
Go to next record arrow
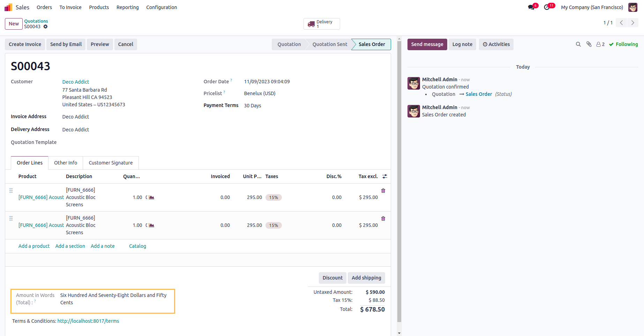point(632,23)
